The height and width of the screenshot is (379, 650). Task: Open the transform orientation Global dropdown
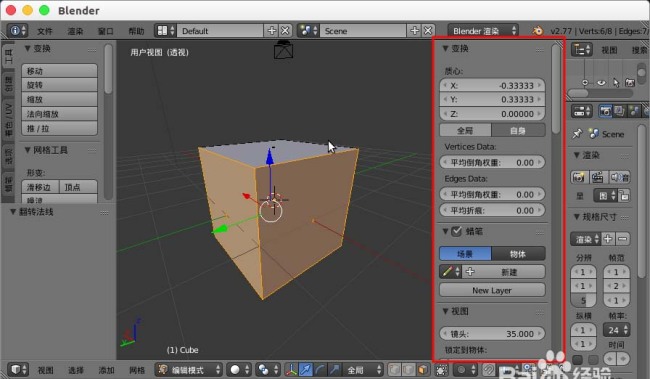click(x=363, y=369)
